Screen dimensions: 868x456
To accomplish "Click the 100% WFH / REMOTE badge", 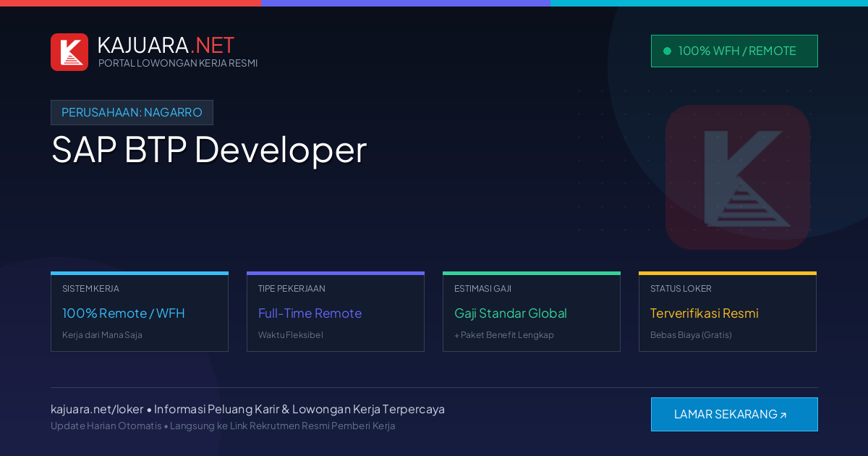I will pyautogui.click(x=734, y=51).
